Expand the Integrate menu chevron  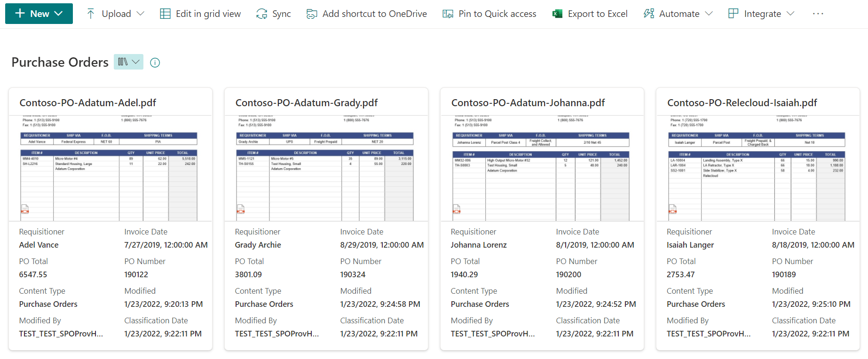790,14
